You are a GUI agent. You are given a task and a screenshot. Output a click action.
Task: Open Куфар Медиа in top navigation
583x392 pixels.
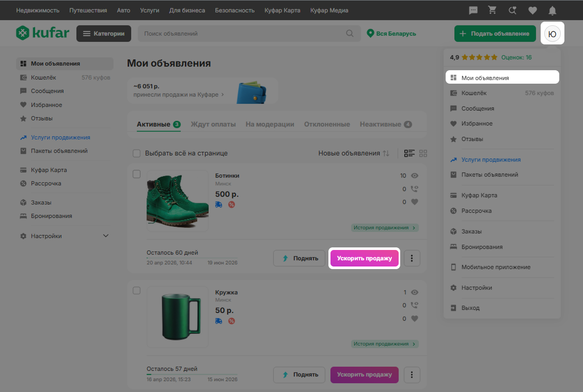coord(329,10)
